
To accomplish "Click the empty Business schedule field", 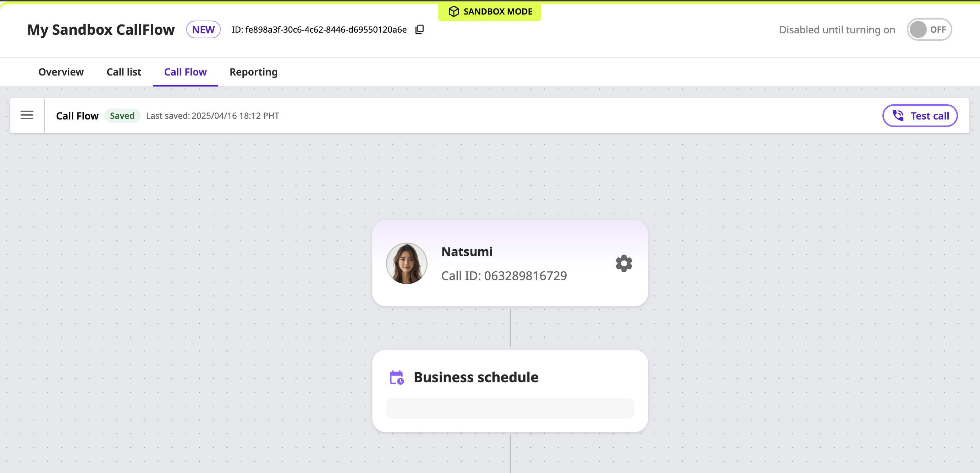I will tap(510, 408).
